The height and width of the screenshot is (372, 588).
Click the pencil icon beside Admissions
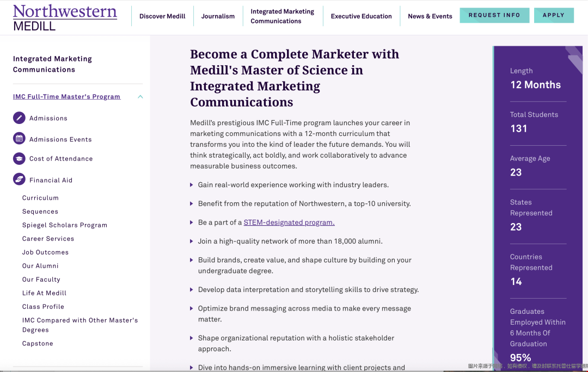click(19, 118)
